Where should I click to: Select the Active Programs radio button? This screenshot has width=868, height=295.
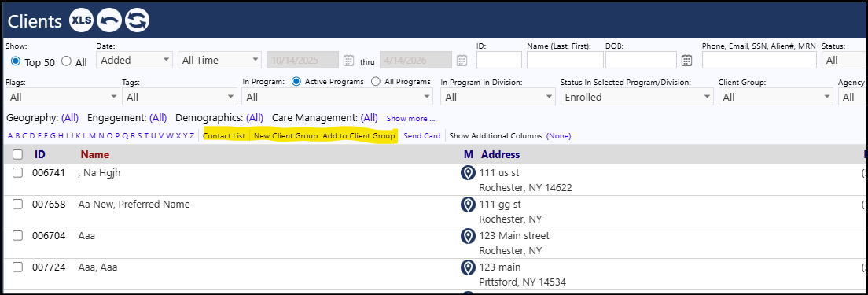296,81
